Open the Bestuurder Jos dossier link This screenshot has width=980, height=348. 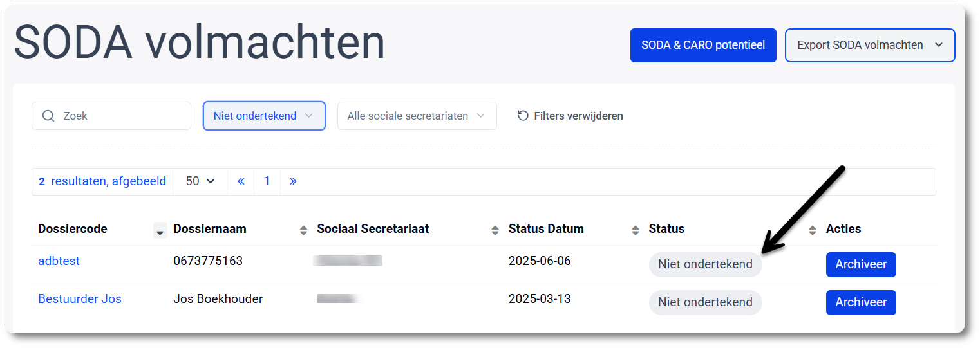click(x=80, y=299)
